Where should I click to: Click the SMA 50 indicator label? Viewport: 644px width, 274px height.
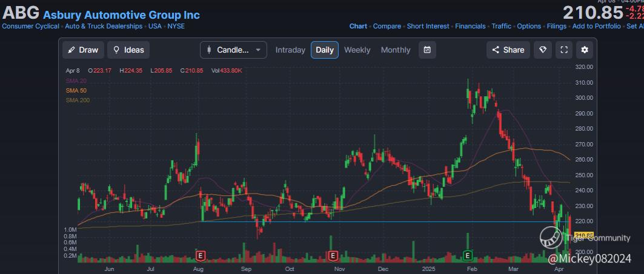click(76, 90)
